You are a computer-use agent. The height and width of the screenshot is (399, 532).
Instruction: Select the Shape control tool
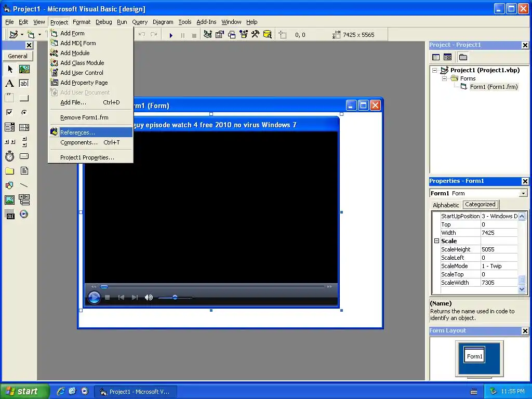10,185
